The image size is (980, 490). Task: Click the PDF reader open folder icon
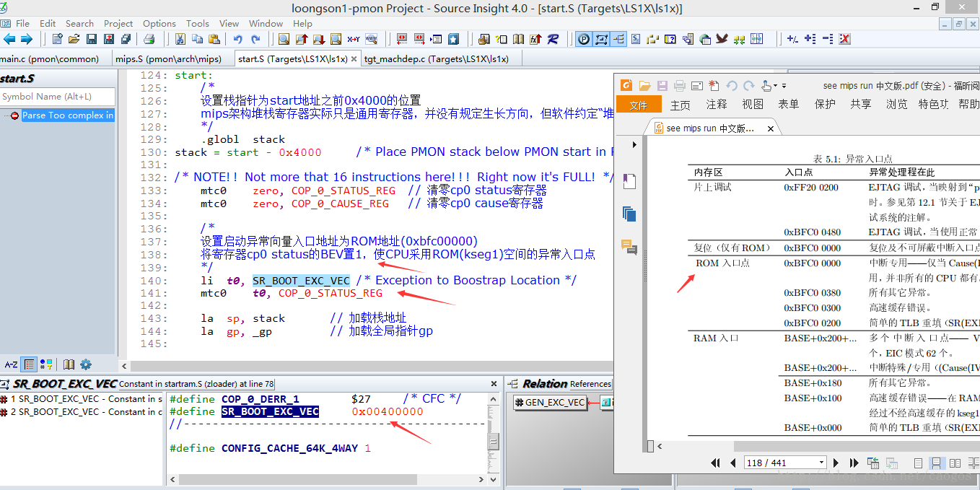tap(644, 85)
